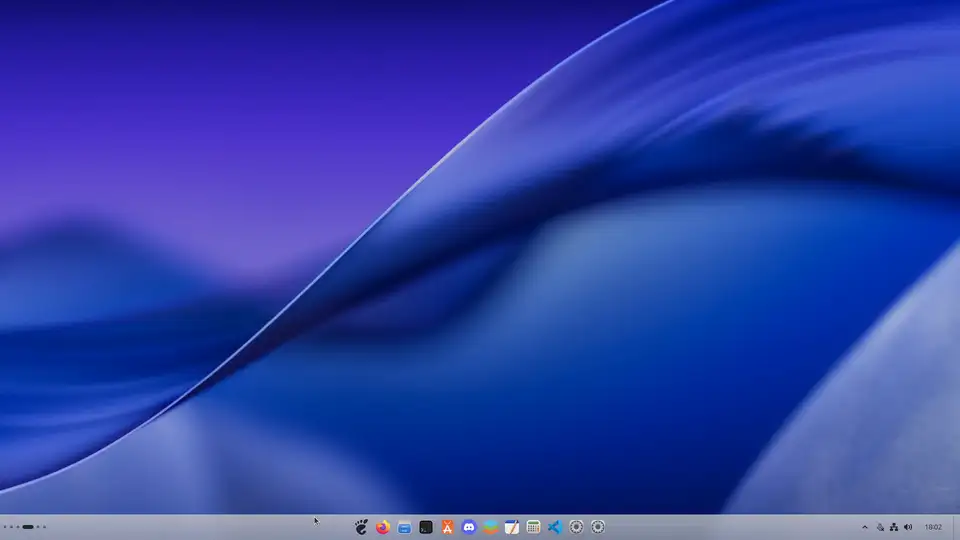Launch the Calculator from the dock
Viewport: 960px width, 540px height.
[533, 527]
